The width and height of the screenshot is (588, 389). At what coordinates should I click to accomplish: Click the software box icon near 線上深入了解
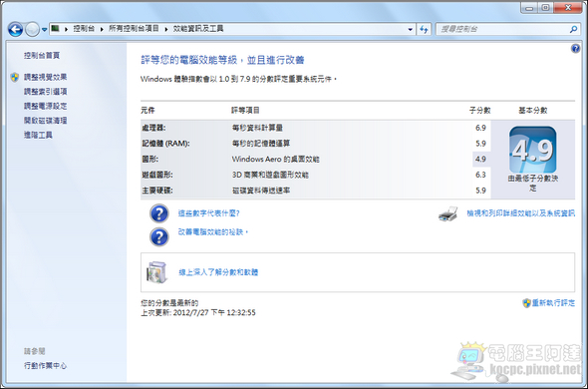[x=156, y=272]
